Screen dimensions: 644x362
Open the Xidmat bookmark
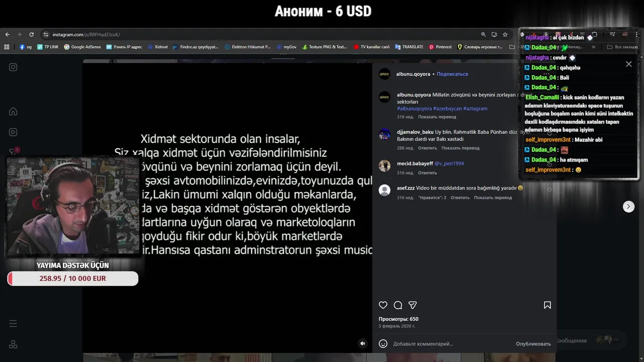tap(158, 47)
